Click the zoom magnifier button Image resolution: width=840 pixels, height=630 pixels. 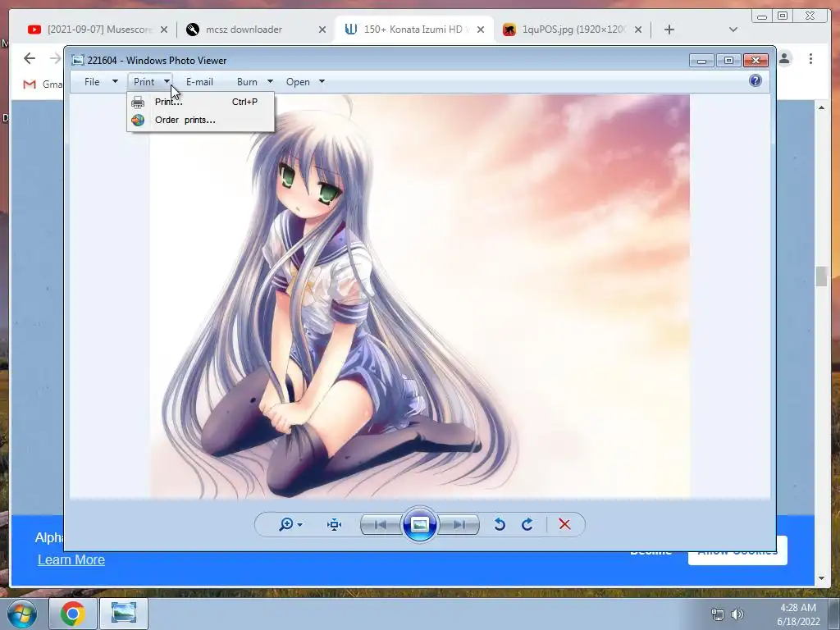tap(286, 524)
